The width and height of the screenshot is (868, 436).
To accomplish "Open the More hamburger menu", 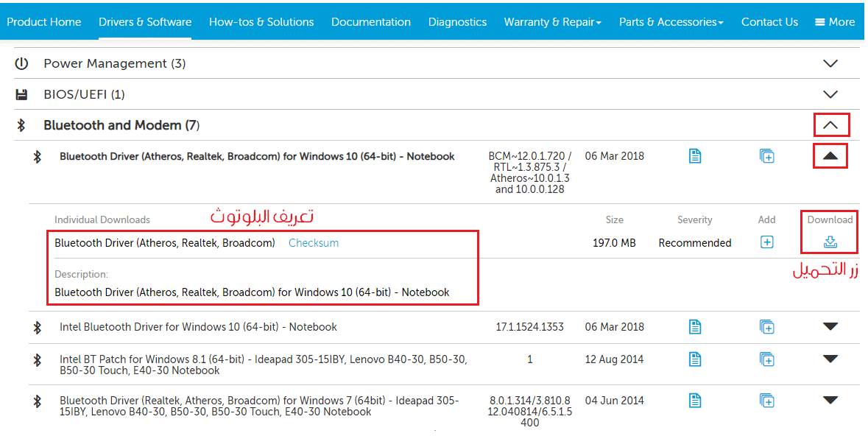I will pos(835,22).
